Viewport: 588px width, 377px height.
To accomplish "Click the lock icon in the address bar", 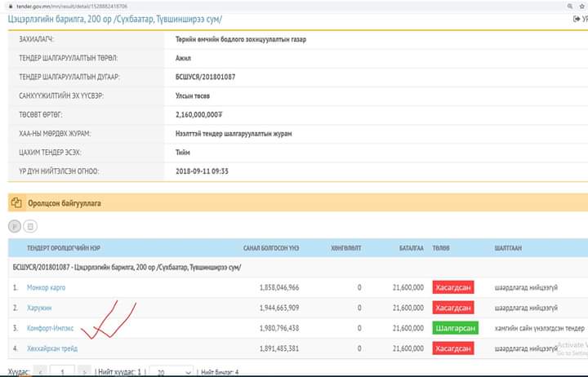I will pos(11,7).
